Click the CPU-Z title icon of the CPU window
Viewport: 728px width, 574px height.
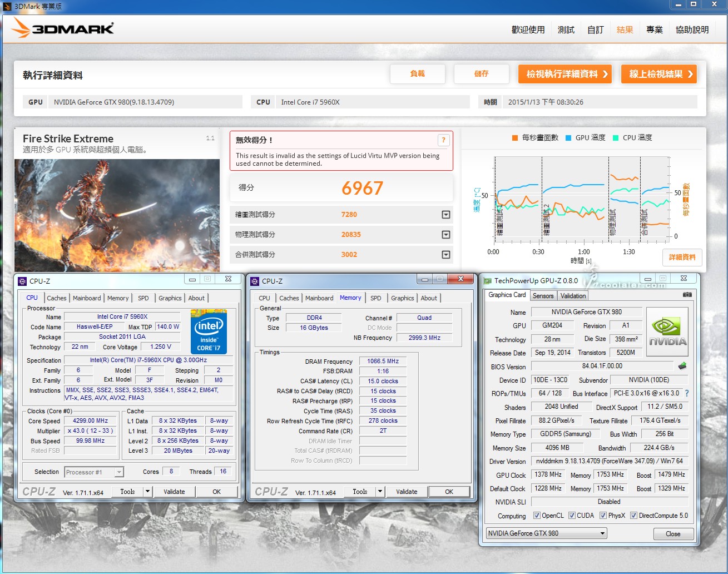click(23, 281)
